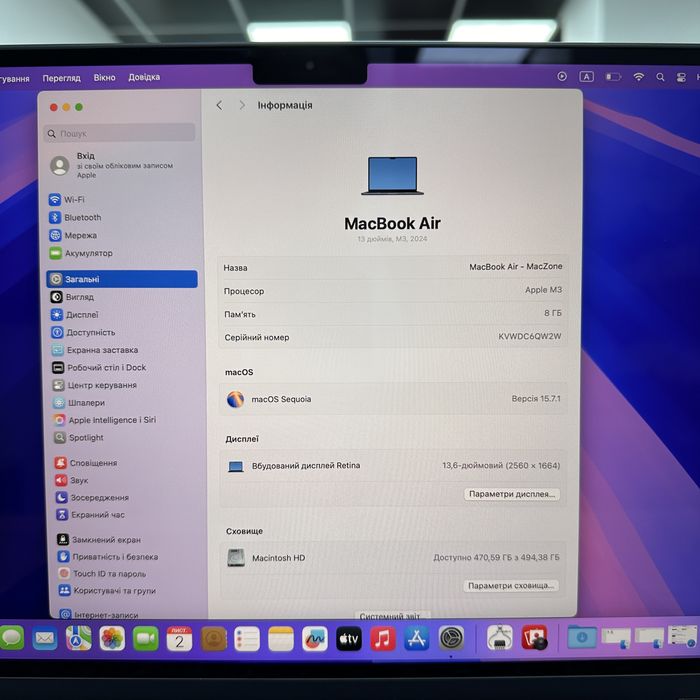Click the battery icon in menu bar
Image resolution: width=700 pixels, height=700 pixels.
tap(613, 77)
